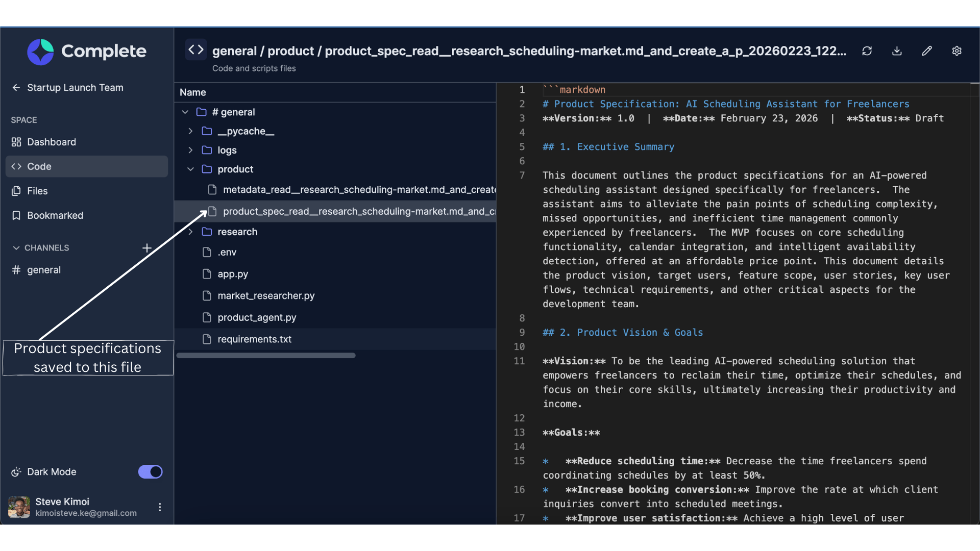Expand the logs folder
Screen dimensions: 980x551
pyautogui.click(x=190, y=150)
